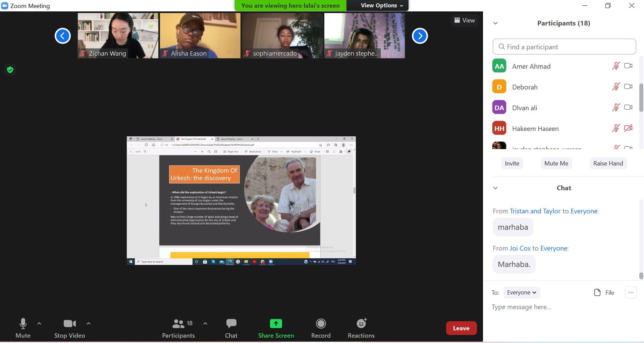
Task: Click Erase tool in shared PDF toolbar
Action: pyautogui.click(x=315, y=152)
